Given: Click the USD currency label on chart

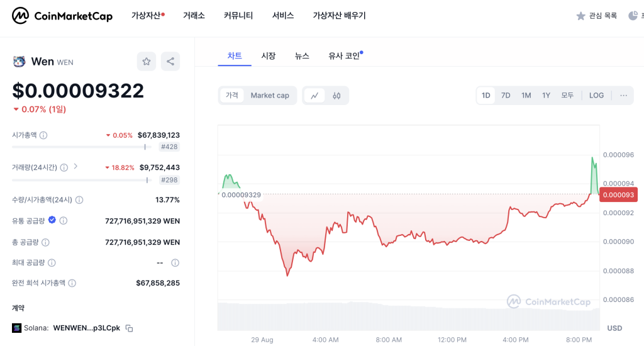Looking at the screenshot, I should click(x=614, y=328).
